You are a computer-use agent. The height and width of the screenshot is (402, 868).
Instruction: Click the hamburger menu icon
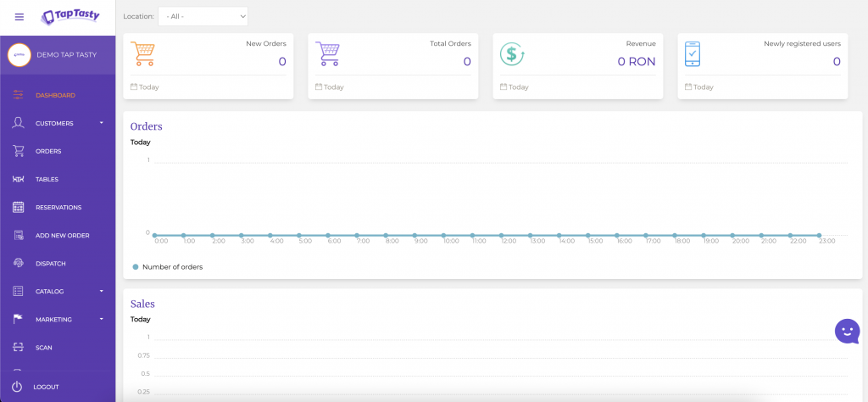tap(19, 17)
